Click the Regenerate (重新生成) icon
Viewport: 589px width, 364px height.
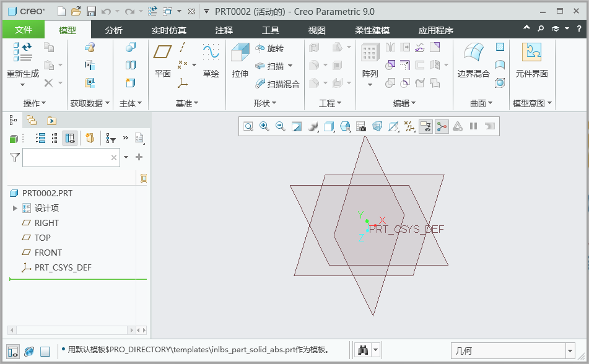tap(22, 52)
